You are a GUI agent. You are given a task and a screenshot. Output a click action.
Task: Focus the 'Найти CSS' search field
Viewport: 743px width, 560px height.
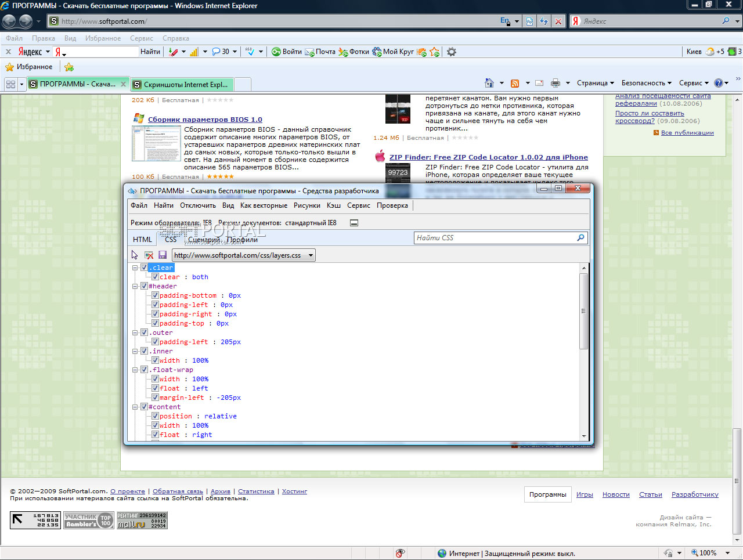pyautogui.click(x=501, y=238)
